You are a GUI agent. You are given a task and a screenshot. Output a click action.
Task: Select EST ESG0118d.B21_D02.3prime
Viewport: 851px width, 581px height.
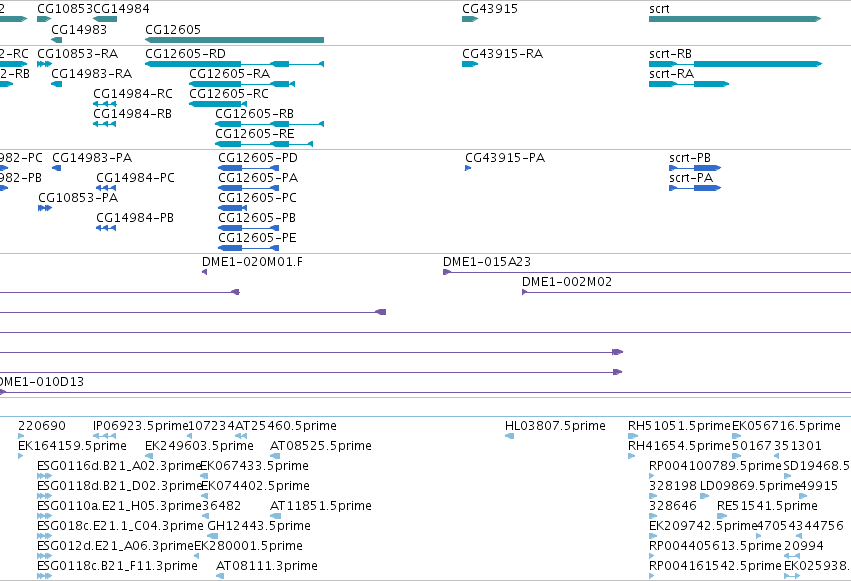(45, 496)
